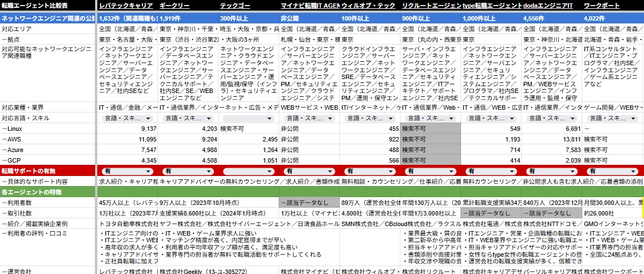Select the 900件以上 job count cell
This screenshot has height=274, width=644.
[x=430, y=18]
